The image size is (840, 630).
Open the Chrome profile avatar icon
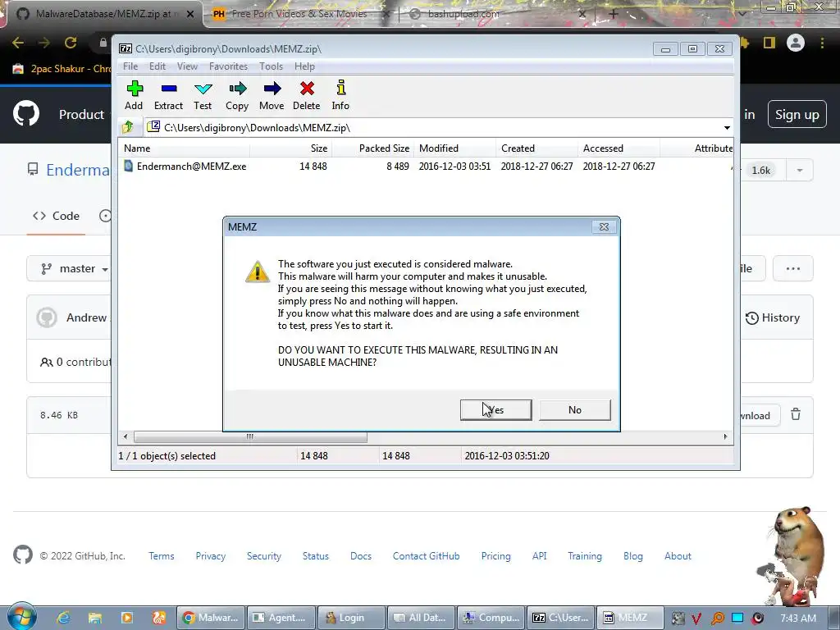(x=796, y=43)
